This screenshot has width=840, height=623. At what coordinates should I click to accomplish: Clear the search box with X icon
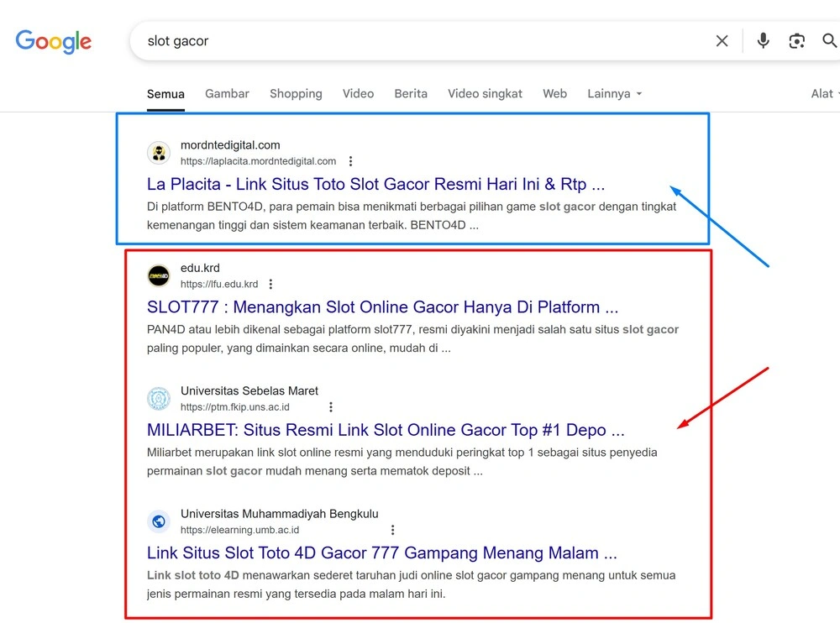click(x=722, y=40)
